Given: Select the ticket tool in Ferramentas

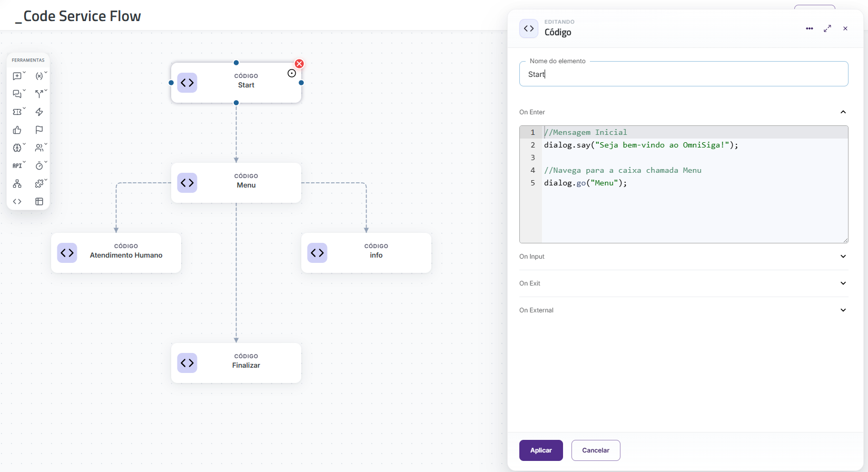Looking at the screenshot, I should click(x=17, y=112).
